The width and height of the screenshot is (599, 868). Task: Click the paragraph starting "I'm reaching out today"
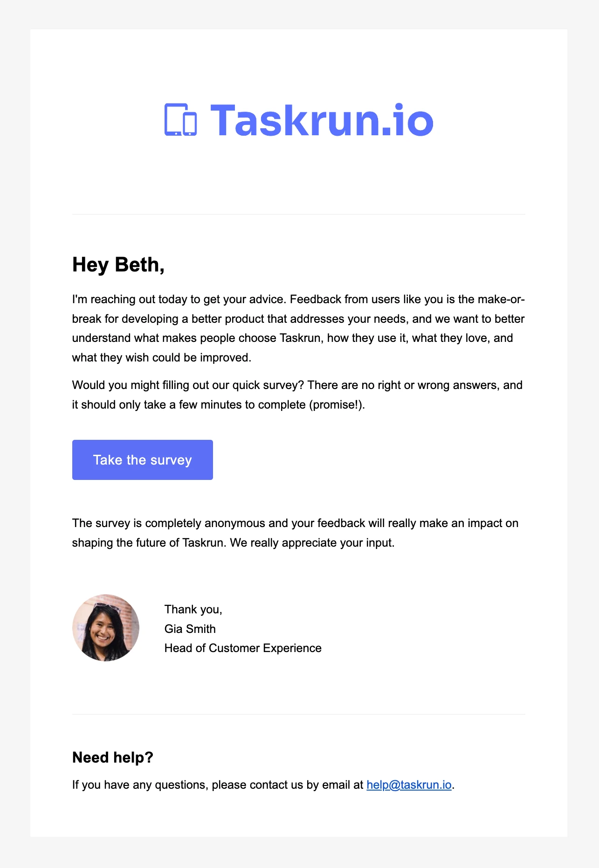point(298,328)
